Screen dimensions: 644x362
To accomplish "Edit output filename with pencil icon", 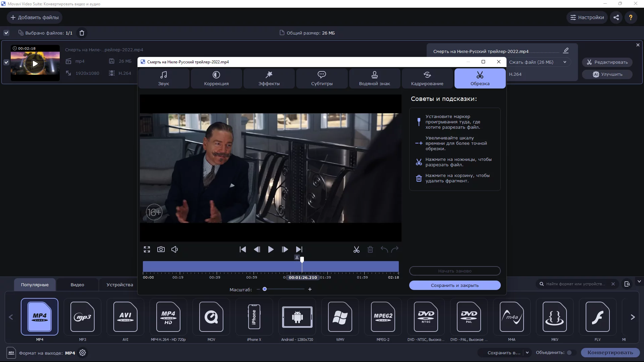I will tap(566, 51).
